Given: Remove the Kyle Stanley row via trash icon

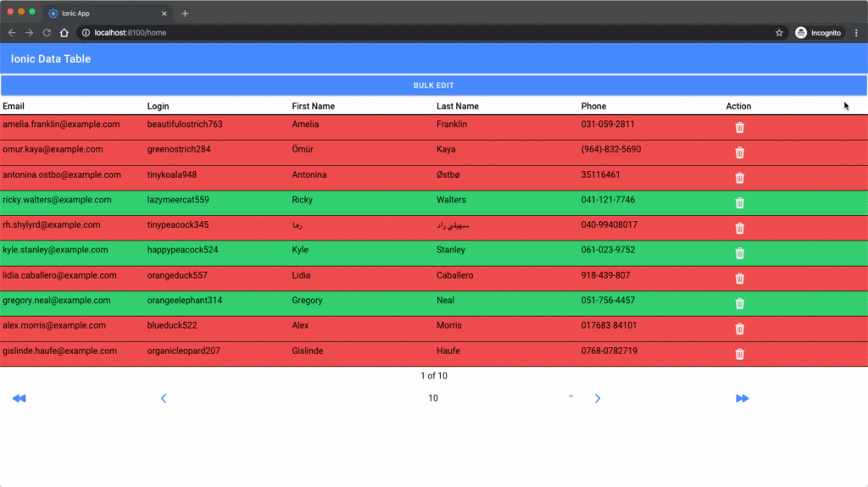Looking at the screenshot, I should [x=739, y=253].
